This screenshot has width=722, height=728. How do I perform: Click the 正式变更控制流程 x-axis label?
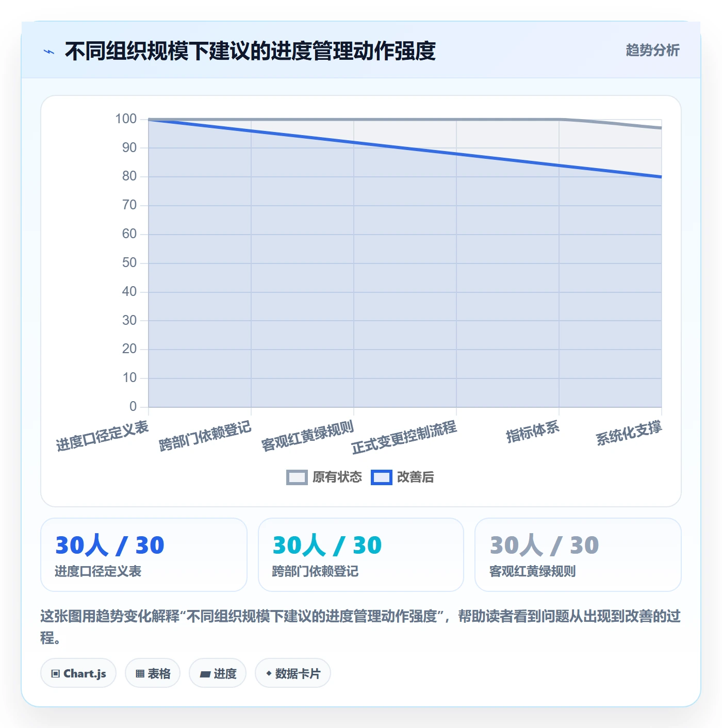click(x=404, y=437)
